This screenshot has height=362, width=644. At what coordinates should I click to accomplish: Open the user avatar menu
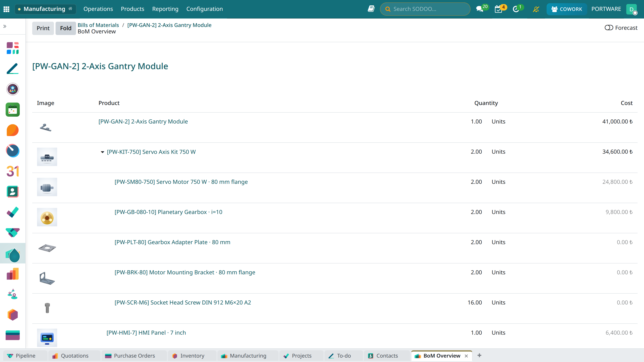[x=632, y=9]
